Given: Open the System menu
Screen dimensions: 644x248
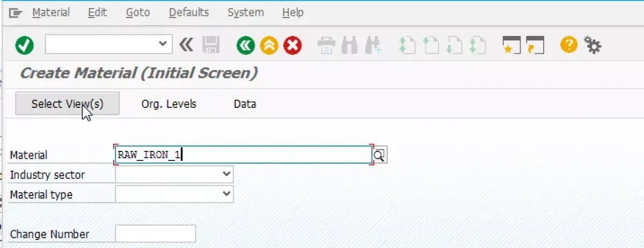Looking at the screenshot, I should click(245, 12).
